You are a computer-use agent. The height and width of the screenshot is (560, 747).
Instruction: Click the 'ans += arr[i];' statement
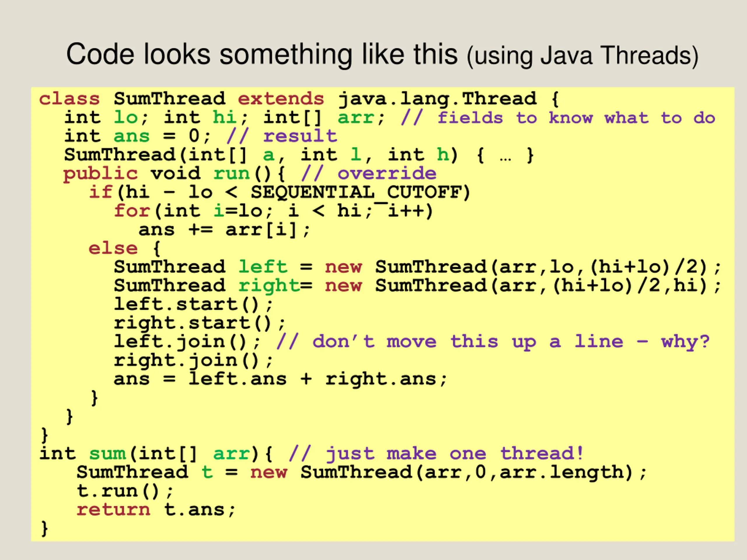[224, 230]
